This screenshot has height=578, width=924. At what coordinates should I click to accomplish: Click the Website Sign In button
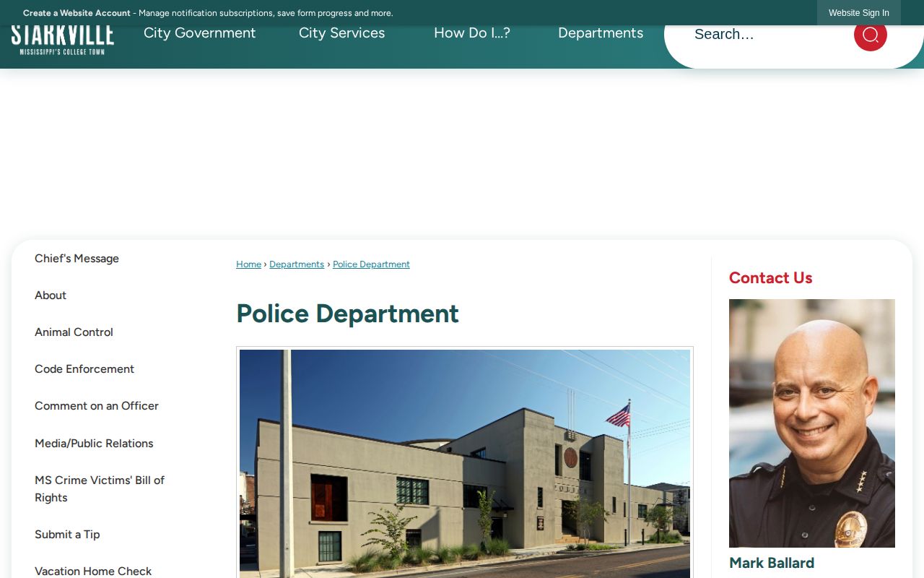(x=858, y=13)
